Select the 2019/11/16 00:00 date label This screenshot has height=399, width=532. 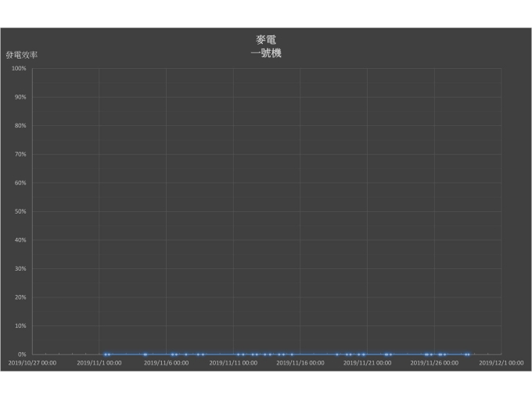pos(300,363)
